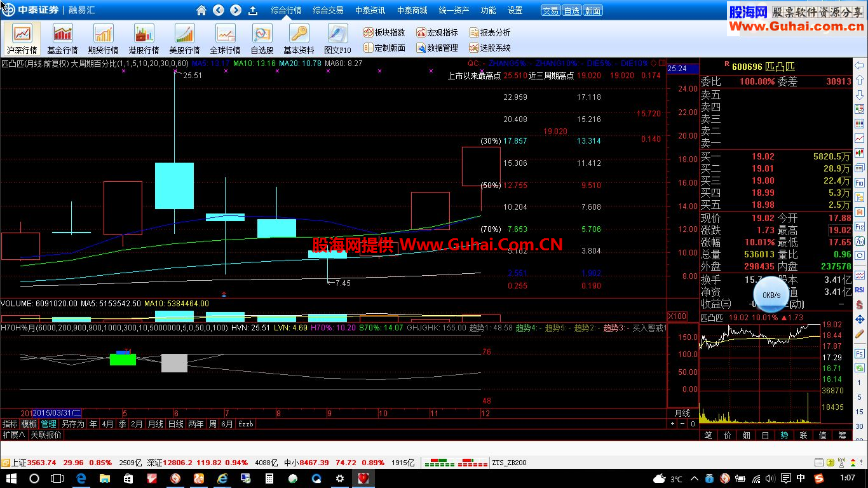Open 中泰商城 menu

412,10
